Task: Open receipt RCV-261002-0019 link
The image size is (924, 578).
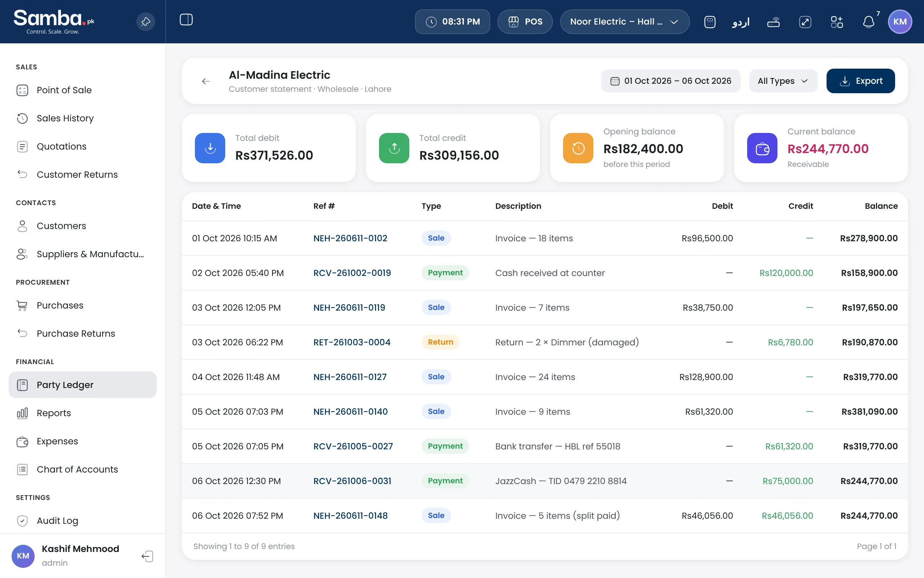Action: pos(352,273)
